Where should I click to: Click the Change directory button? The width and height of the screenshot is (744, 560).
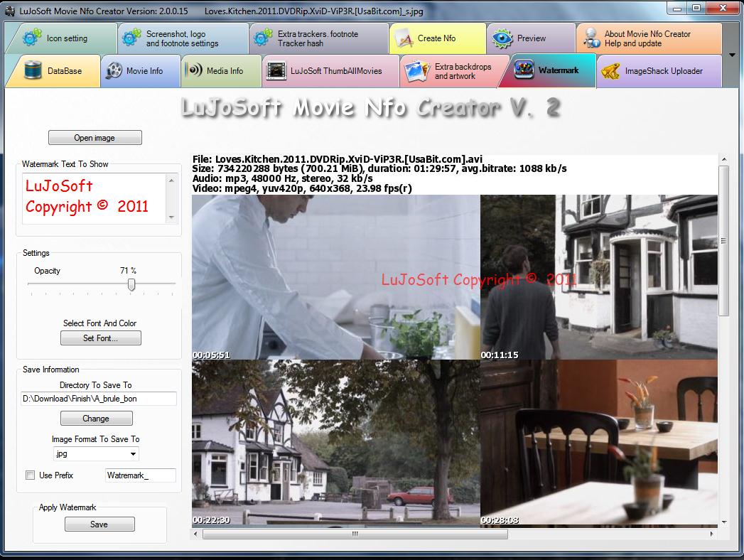[97, 418]
